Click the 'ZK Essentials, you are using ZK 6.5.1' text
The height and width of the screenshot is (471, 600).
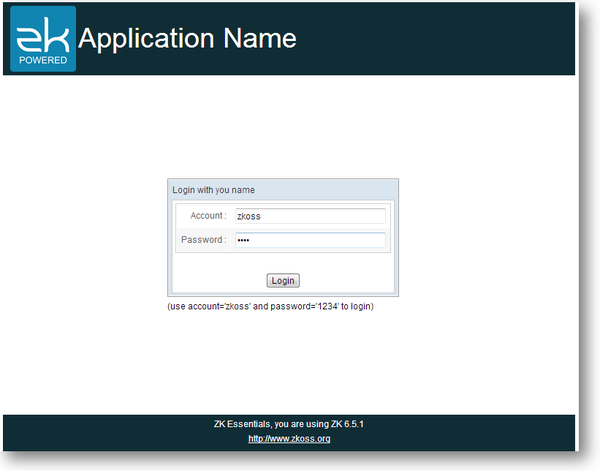[289, 424]
